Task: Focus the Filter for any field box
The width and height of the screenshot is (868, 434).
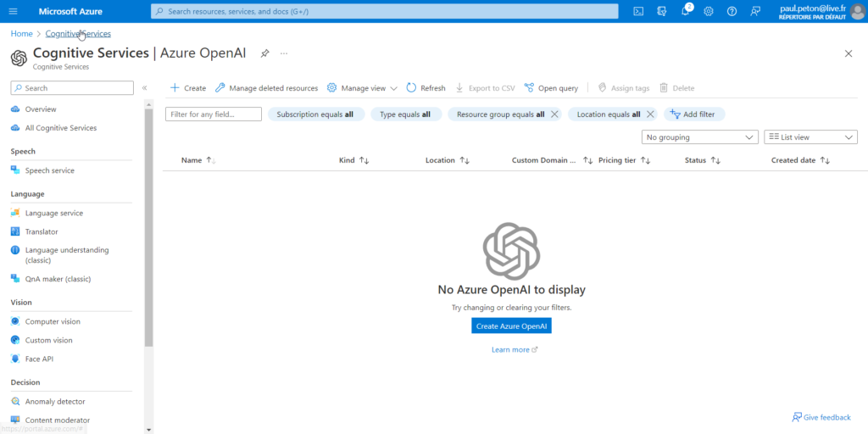Action: 213,114
